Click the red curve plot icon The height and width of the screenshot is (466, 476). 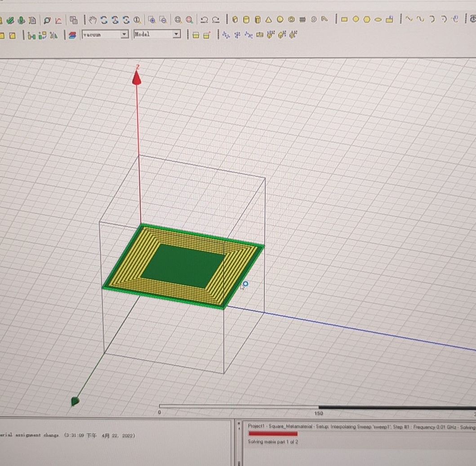point(58,21)
